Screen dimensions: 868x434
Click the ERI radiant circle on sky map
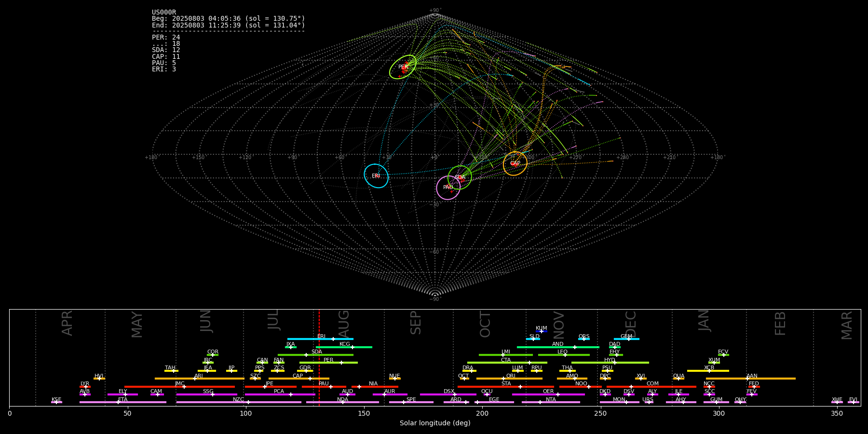[x=376, y=176]
